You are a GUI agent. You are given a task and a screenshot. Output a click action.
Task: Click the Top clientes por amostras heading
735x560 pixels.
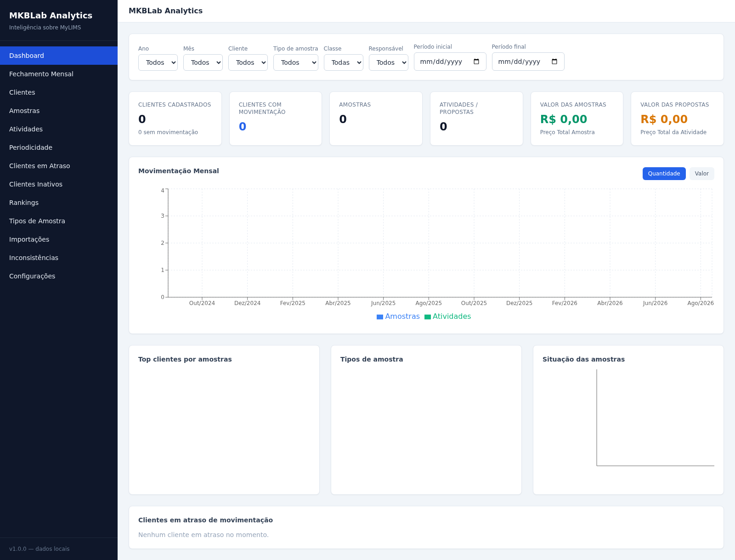(x=185, y=359)
